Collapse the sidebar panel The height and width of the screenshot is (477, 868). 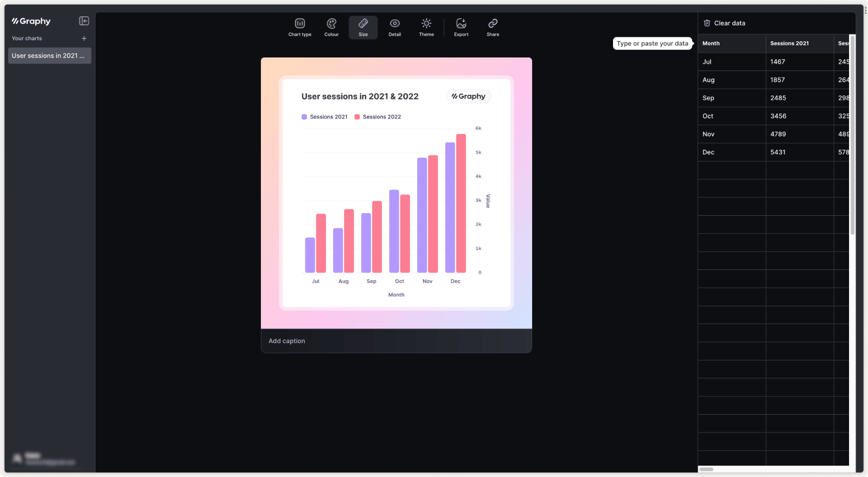click(84, 21)
